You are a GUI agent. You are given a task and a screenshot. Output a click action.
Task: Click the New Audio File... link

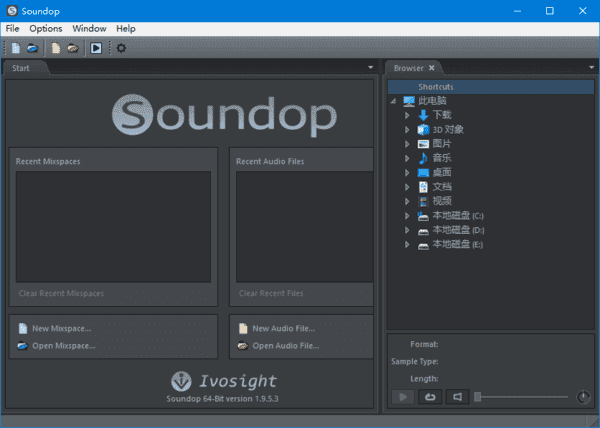pyautogui.click(x=284, y=329)
